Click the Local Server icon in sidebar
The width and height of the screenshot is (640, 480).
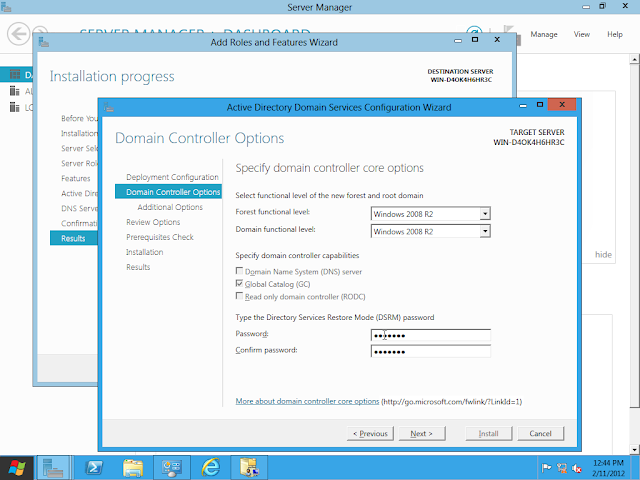point(15,107)
